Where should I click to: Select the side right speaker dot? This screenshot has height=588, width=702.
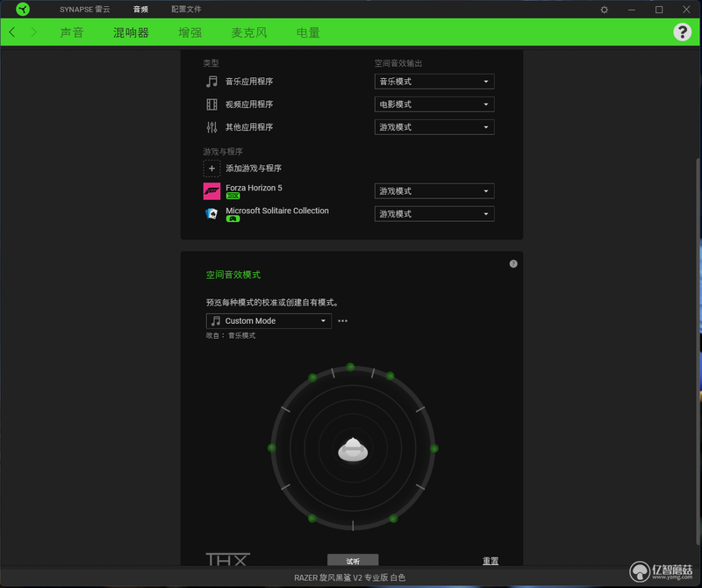click(433, 448)
